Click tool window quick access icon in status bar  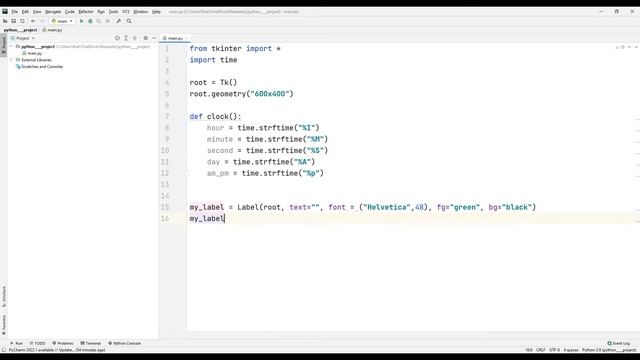click(4, 350)
